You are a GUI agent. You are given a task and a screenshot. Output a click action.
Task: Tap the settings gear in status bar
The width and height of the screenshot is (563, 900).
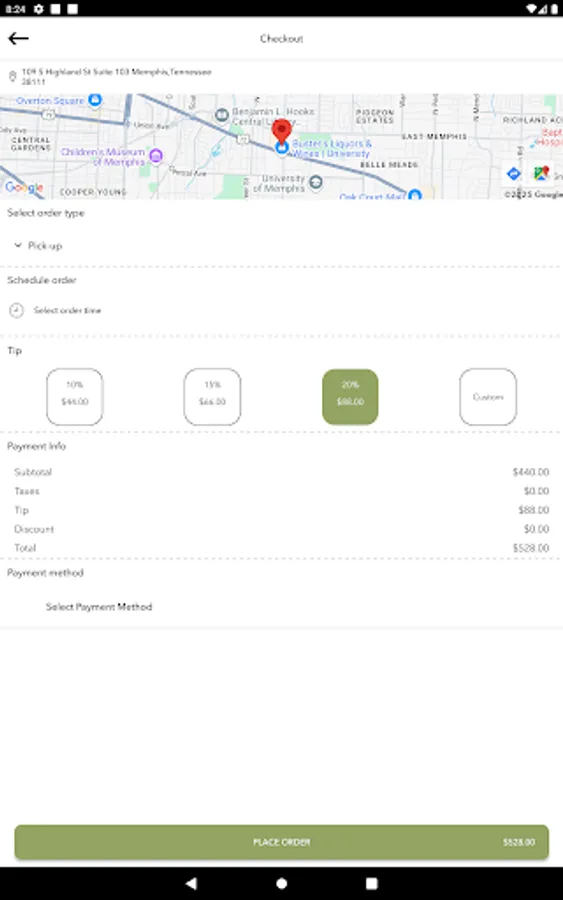click(x=38, y=9)
